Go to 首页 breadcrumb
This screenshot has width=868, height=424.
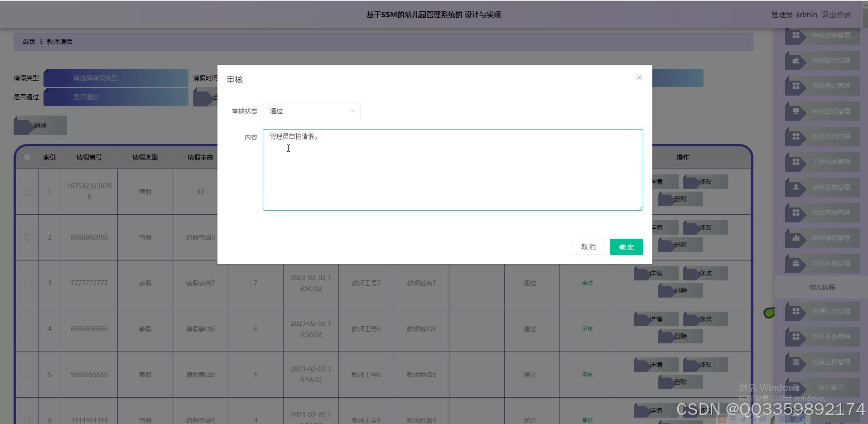point(29,42)
